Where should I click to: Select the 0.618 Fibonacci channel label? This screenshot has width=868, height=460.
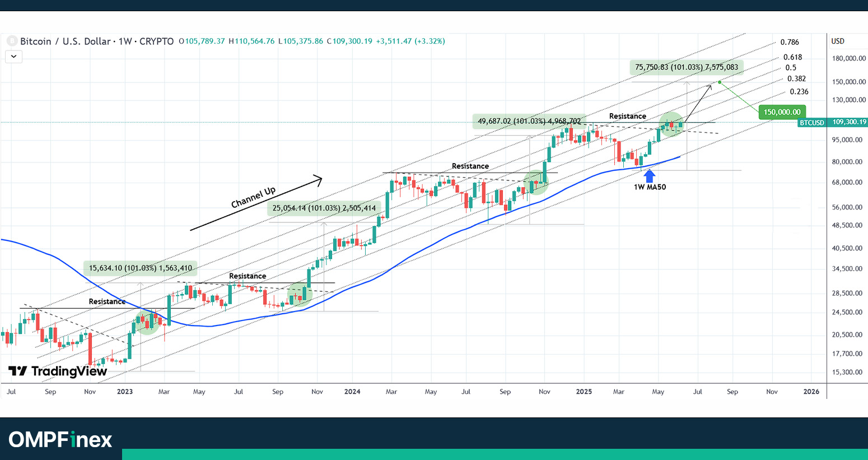pyautogui.click(x=792, y=57)
